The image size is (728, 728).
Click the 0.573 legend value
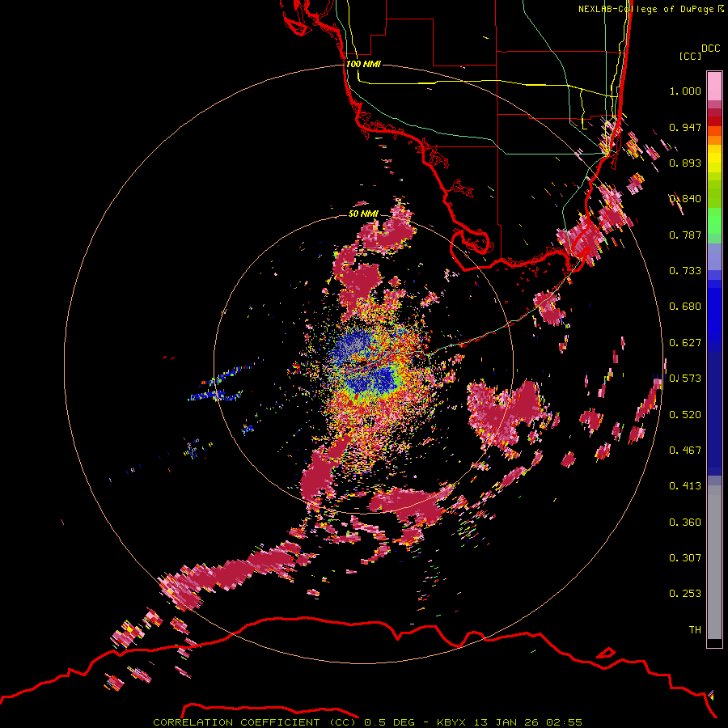click(685, 379)
